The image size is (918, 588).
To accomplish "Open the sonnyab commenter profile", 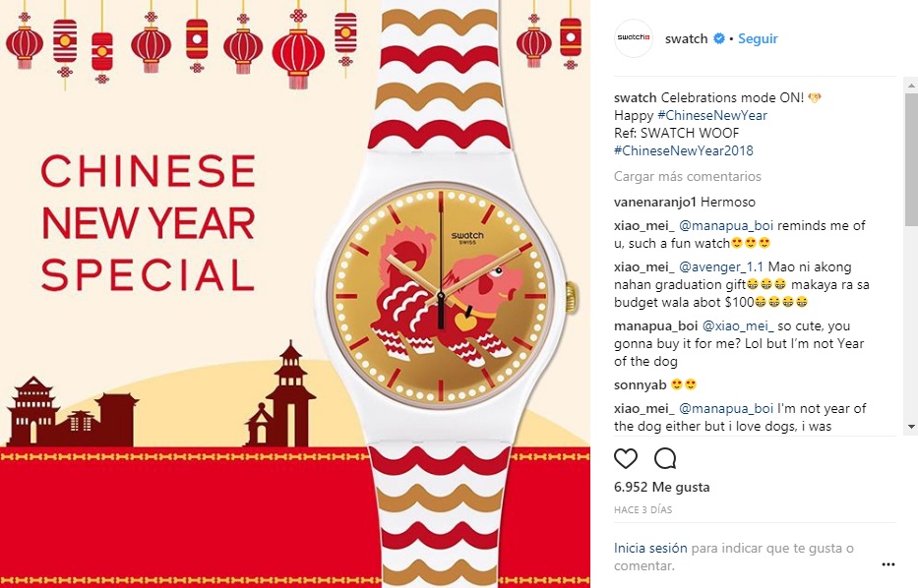I will click(x=640, y=385).
